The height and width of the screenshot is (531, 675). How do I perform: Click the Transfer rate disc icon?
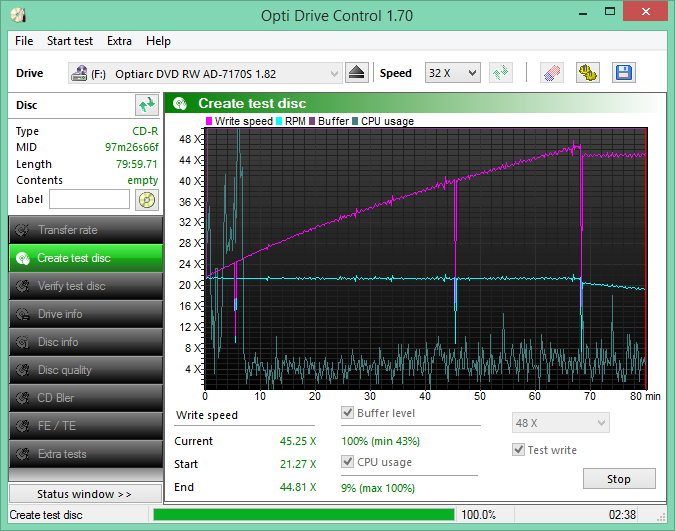coord(22,230)
